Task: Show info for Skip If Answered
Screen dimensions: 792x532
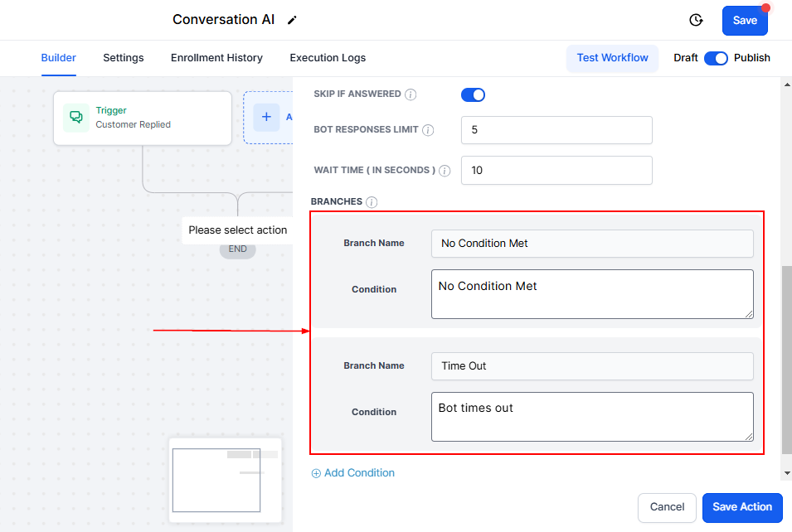Action: (411, 94)
